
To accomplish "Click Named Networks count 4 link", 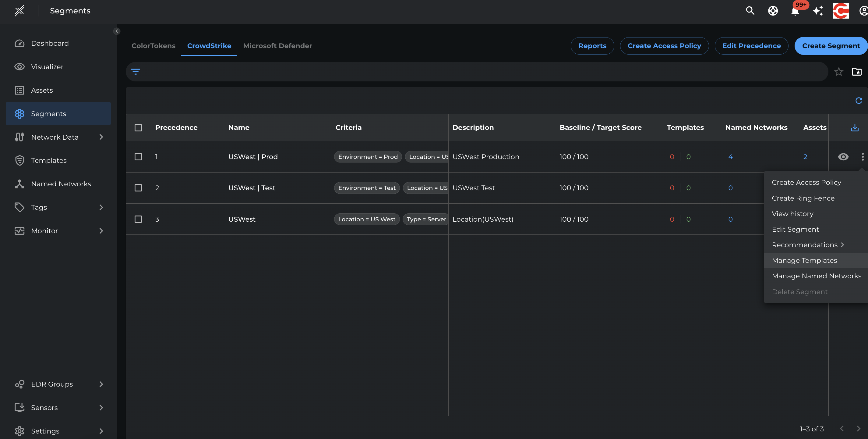I will (730, 157).
